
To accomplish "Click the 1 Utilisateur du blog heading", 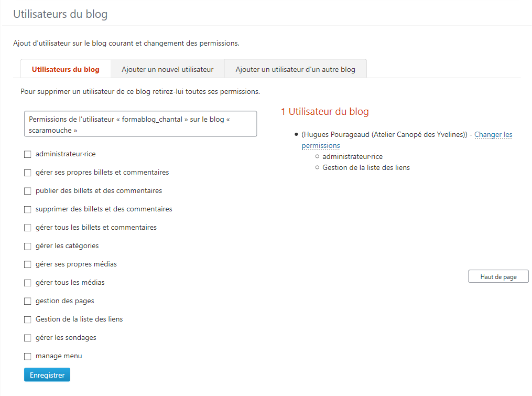I will tap(324, 112).
